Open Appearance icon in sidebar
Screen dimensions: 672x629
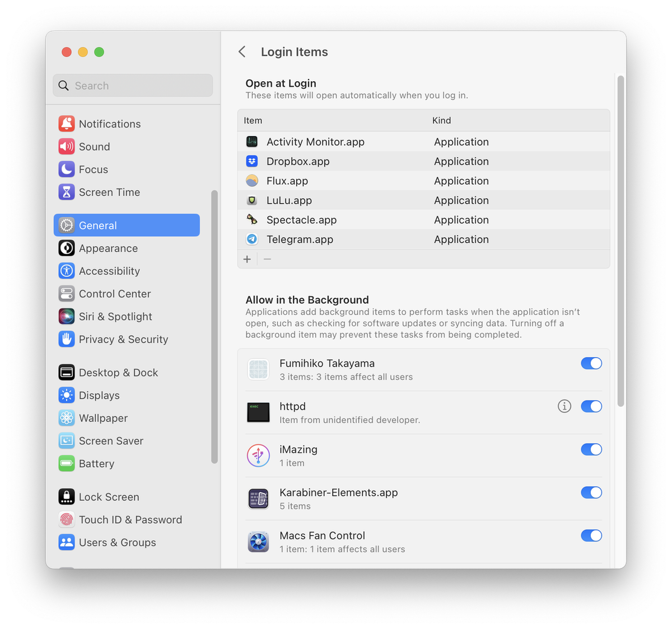[x=67, y=248]
